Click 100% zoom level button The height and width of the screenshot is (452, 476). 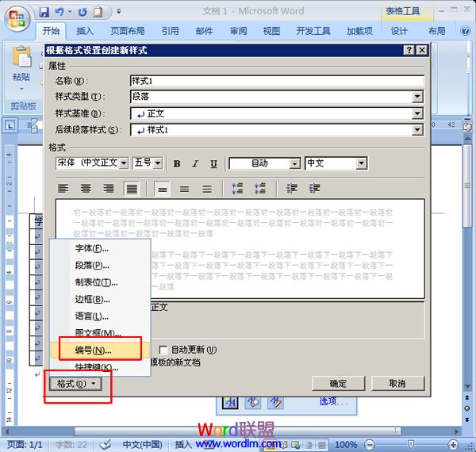[346, 445]
